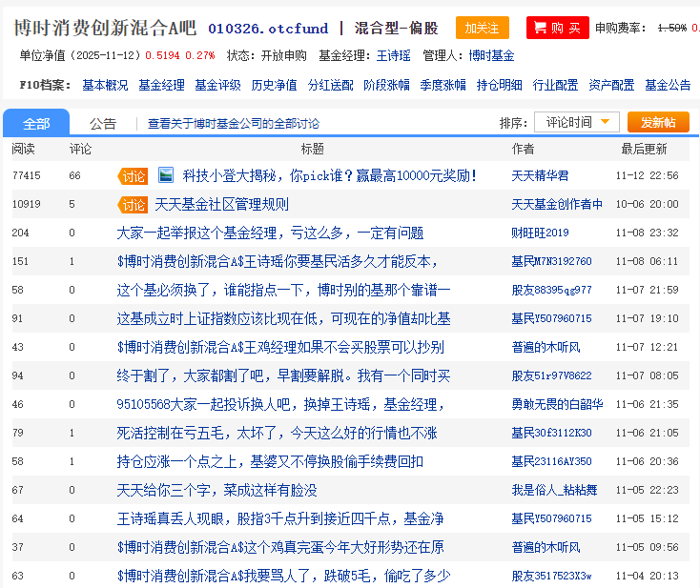
Task: Click net value 0.5194
Action: (x=162, y=56)
